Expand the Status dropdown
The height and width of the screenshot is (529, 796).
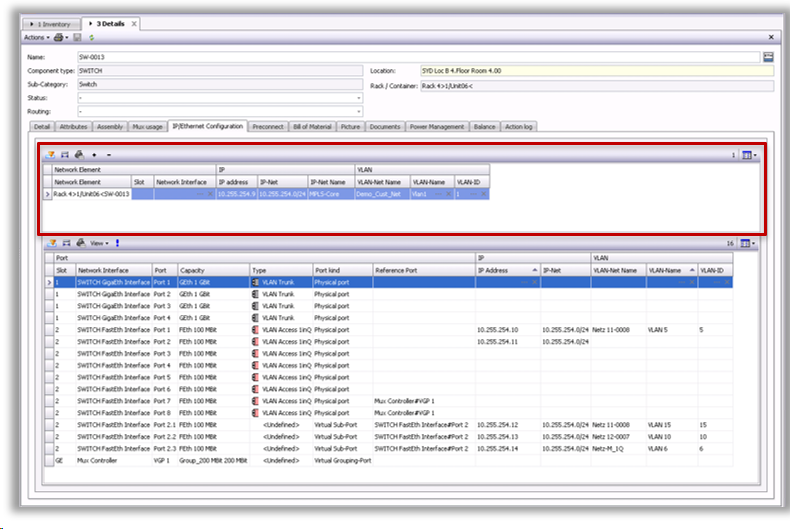358,98
